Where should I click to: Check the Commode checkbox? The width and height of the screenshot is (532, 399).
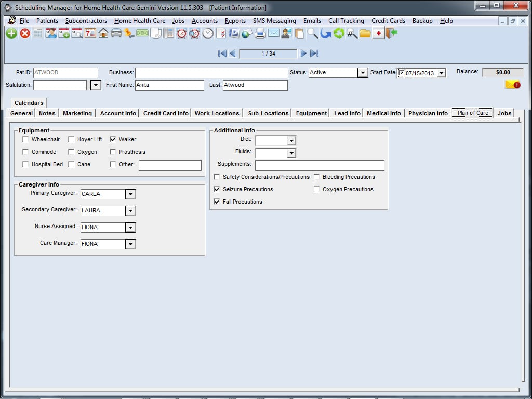(25, 152)
